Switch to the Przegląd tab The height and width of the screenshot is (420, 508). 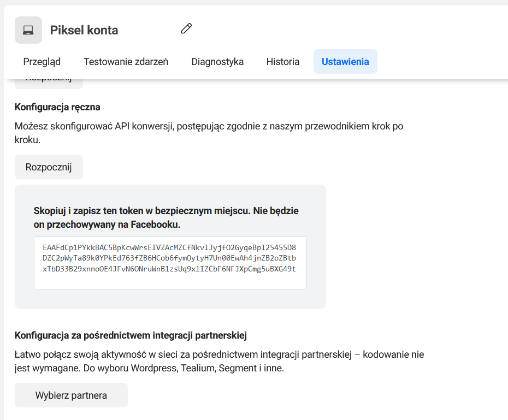pos(42,62)
